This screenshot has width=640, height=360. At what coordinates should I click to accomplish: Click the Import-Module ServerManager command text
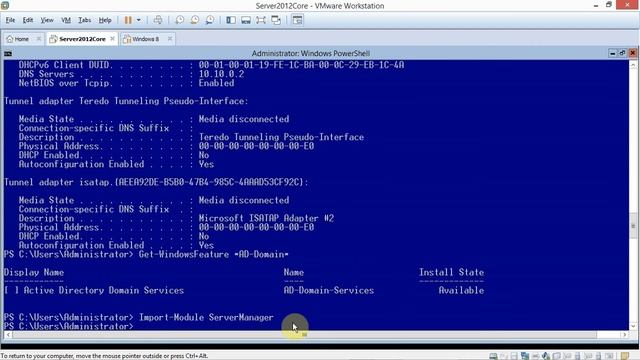click(206, 318)
